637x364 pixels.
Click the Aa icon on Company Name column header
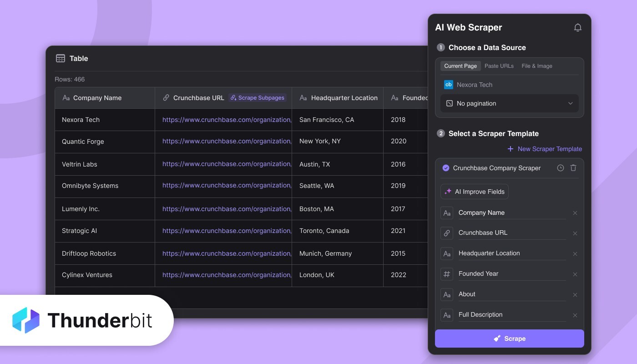click(x=66, y=97)
